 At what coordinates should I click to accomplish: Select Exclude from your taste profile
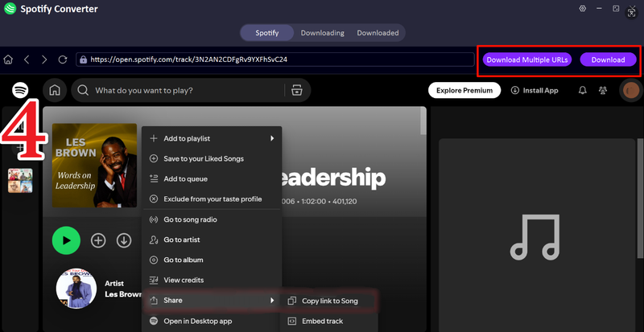pos(212,199)
